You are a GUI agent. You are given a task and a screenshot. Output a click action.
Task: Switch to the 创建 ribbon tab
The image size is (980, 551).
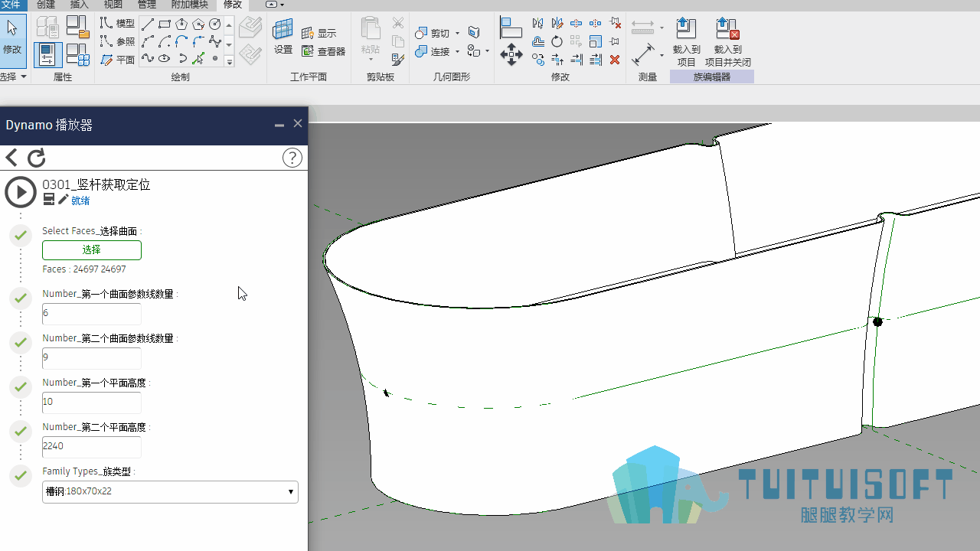46,5
